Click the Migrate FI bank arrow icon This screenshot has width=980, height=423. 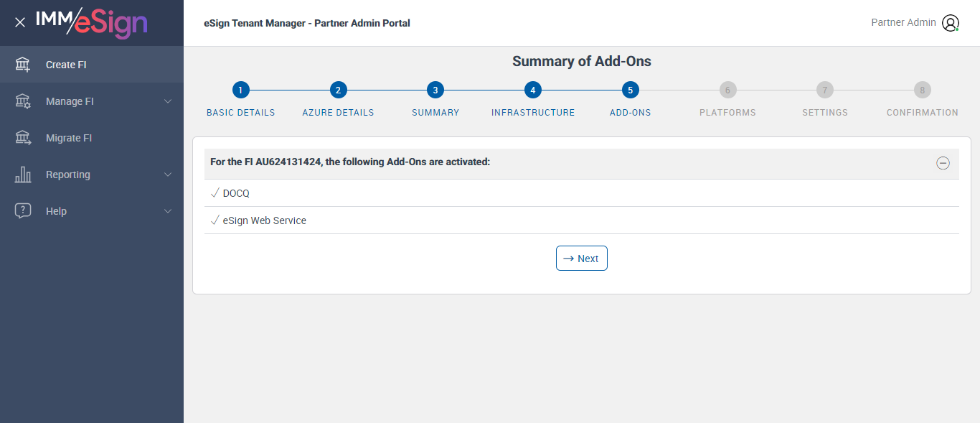point(23,138)
